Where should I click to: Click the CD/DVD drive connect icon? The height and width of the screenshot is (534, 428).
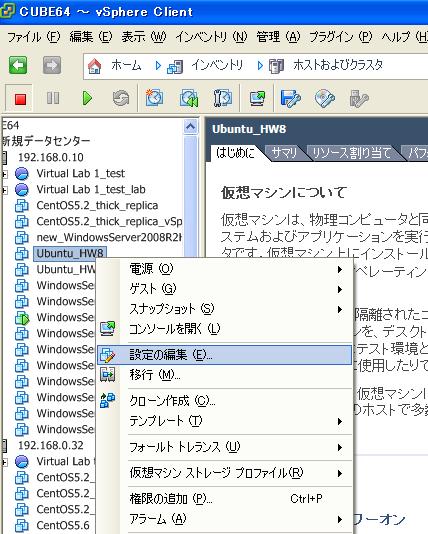324,99
